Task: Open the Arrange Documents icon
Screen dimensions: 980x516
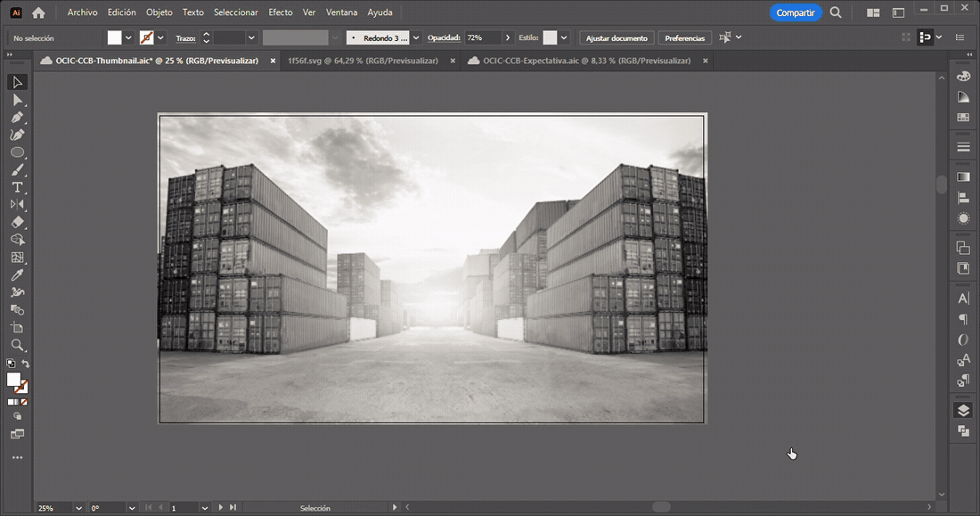Action: coord(873,12)
